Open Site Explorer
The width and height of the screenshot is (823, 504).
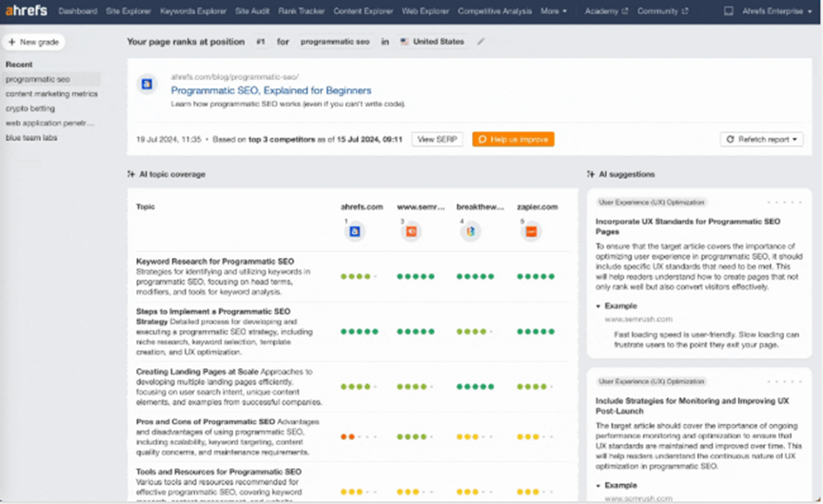pos(128,11)
